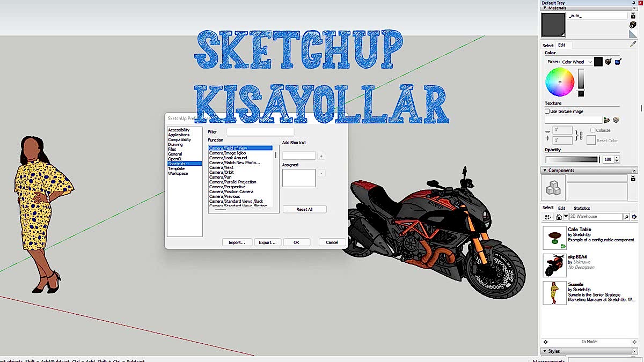Select Camera/Pan in Function list
Image resolution: width=644 pixels, height=362 pixels.
pyautogui.click(x=220, y=177)
